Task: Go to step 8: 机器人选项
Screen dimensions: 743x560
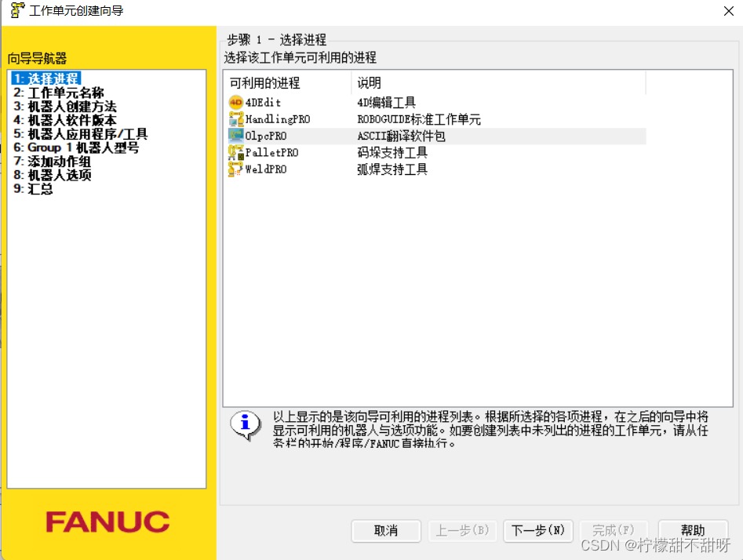Action: (53, 175)
